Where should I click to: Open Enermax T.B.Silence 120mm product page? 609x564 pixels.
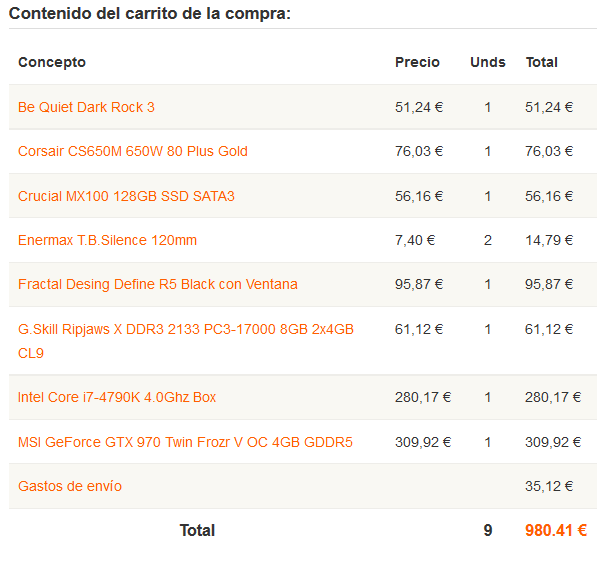(107, 240)
